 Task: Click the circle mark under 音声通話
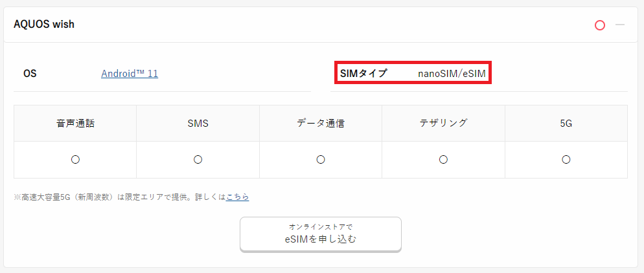tap(75, 159)
